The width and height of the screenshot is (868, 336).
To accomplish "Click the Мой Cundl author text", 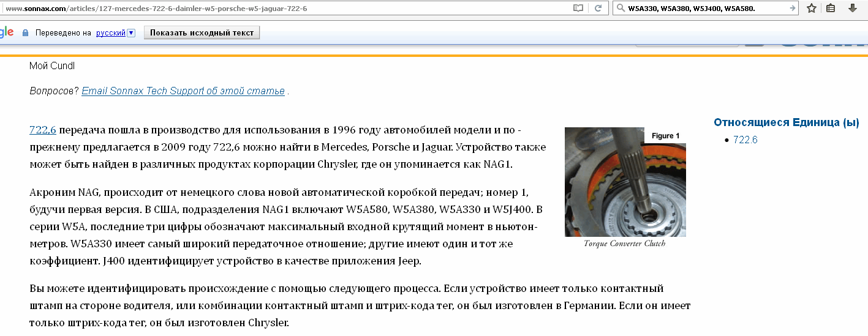I will [x=52, y=65].
